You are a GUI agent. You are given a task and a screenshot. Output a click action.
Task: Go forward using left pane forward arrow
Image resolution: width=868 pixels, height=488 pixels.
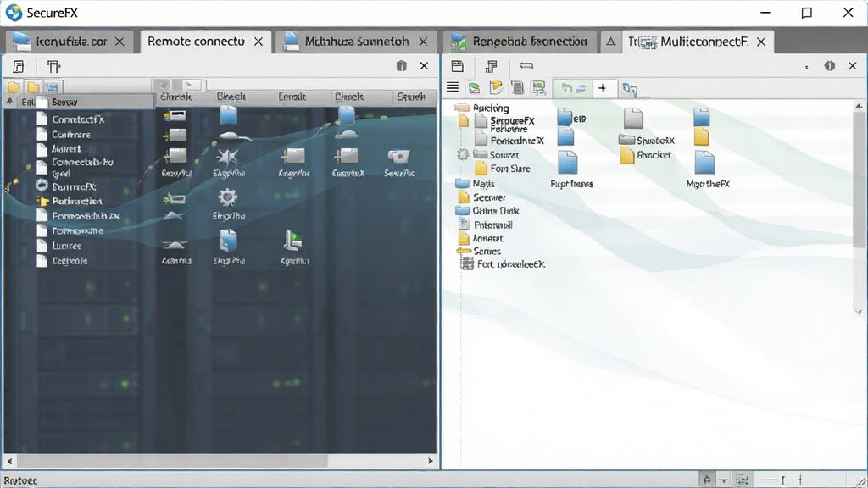pos(189,85)
